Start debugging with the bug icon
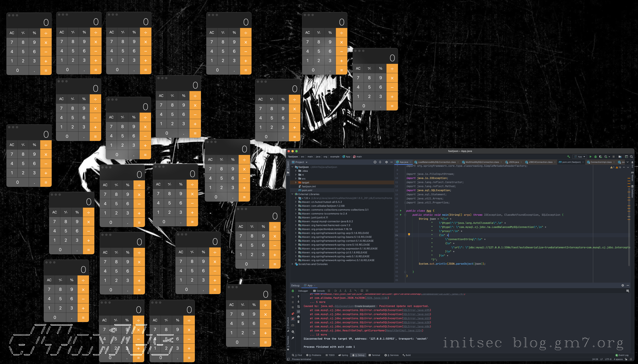Viewport: 638px width, 364px height. pyautogui.click(x=595, y=157)
